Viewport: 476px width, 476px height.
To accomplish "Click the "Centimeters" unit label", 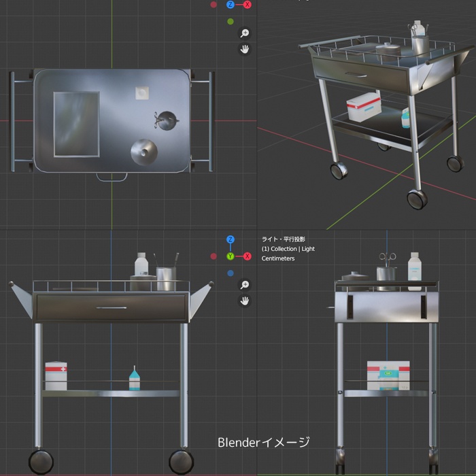I will click(278, 258).
